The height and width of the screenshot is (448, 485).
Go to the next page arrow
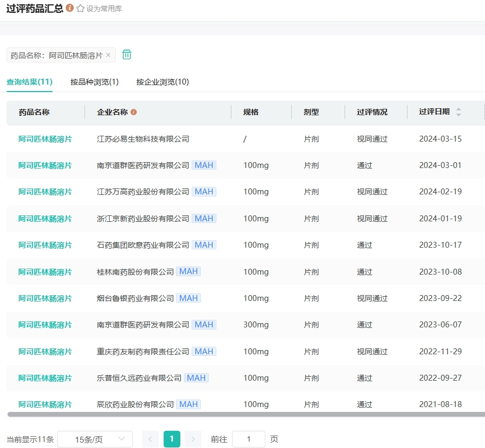(x=193, y=439)
